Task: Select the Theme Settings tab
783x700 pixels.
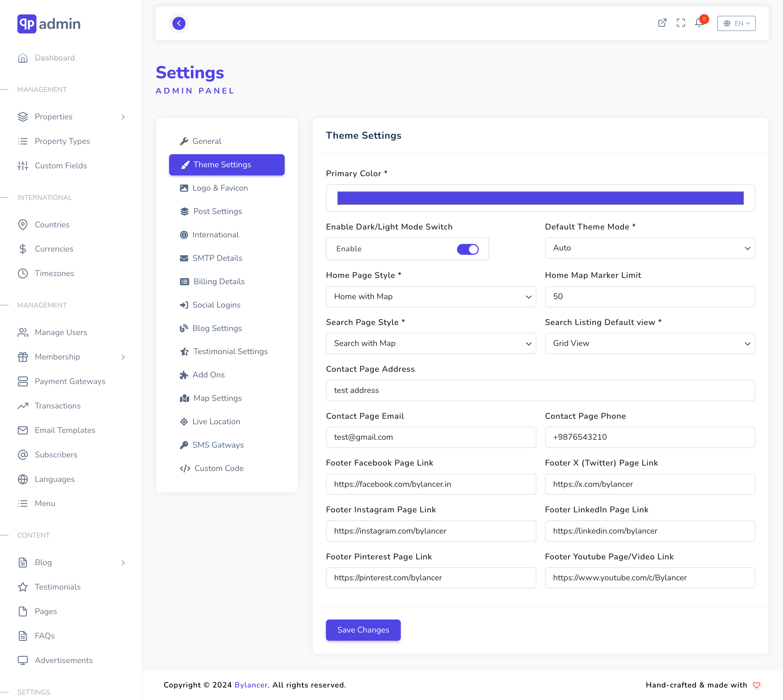Action: (226, 165)
